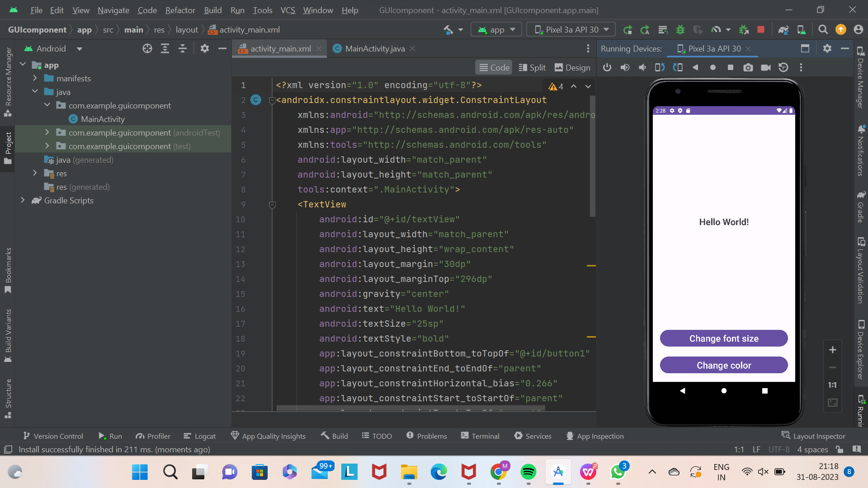Collapse the java folder in project tree
868x488 pixels.
(35, 92)
